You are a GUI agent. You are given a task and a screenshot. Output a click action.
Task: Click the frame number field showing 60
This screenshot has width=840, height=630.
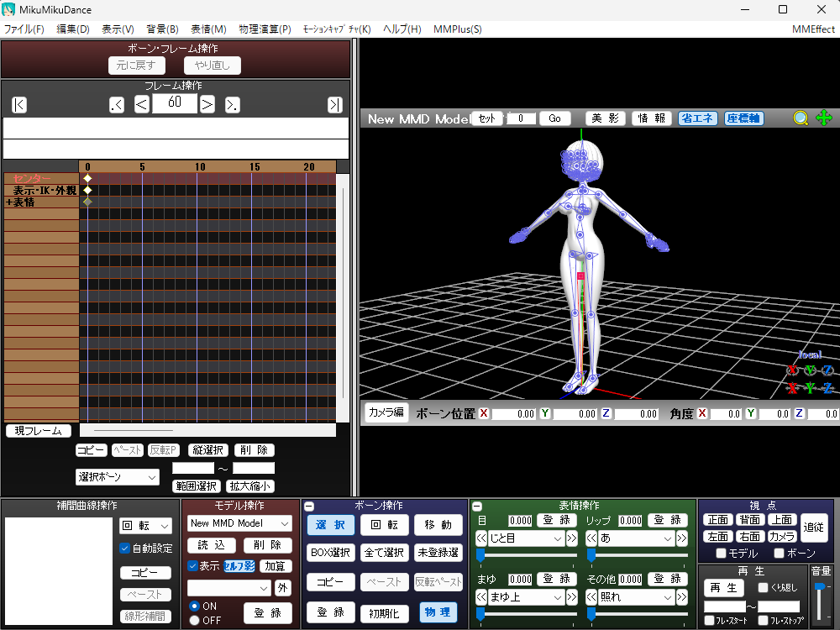tap(175, 103)
